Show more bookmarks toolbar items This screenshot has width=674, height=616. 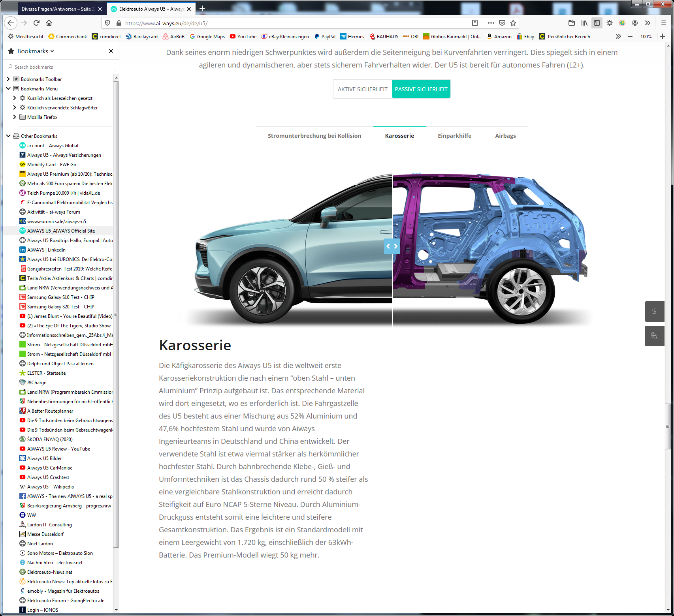point(618,36)
